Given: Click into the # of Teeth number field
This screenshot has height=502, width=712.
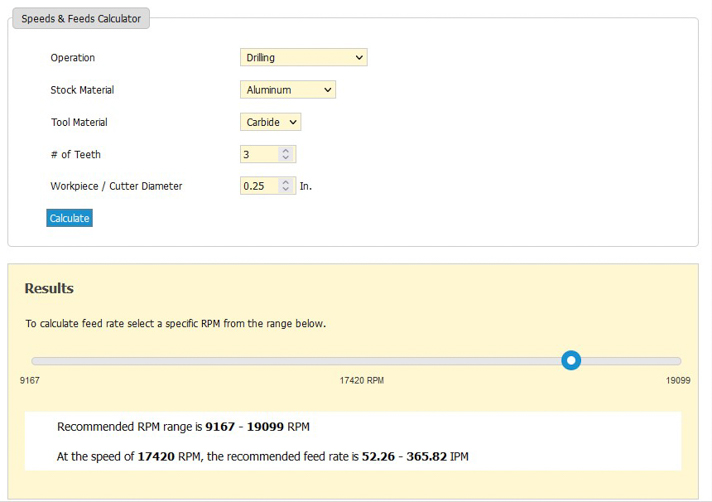Looking at the screenshot, I should [x=259, y=155].
